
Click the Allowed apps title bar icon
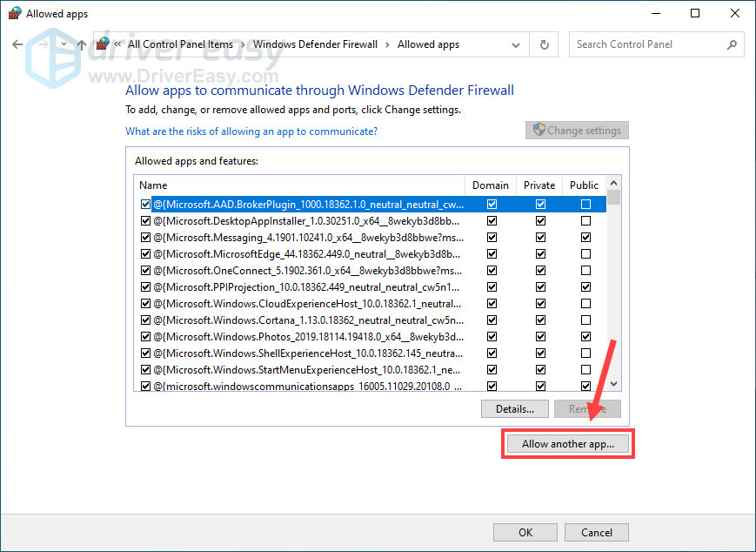tap(15, 13)
